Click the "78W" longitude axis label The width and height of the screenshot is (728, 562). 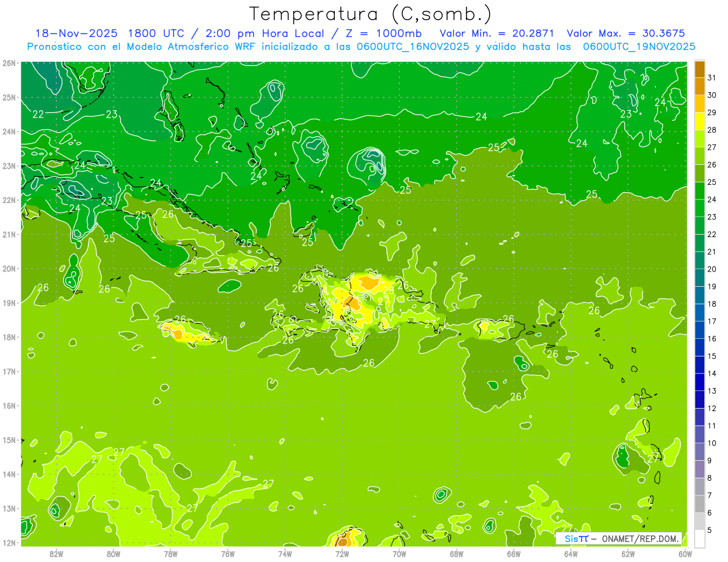170,554
